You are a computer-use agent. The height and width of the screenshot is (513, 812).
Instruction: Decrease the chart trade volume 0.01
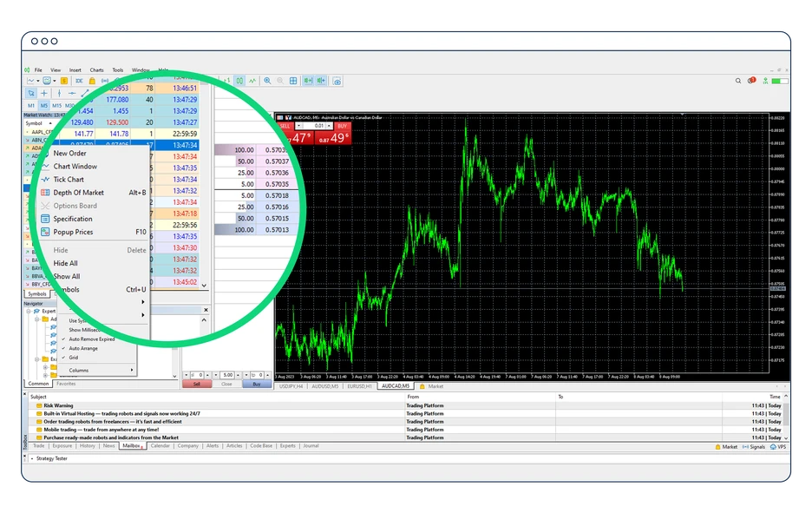[x=298, y=126]
